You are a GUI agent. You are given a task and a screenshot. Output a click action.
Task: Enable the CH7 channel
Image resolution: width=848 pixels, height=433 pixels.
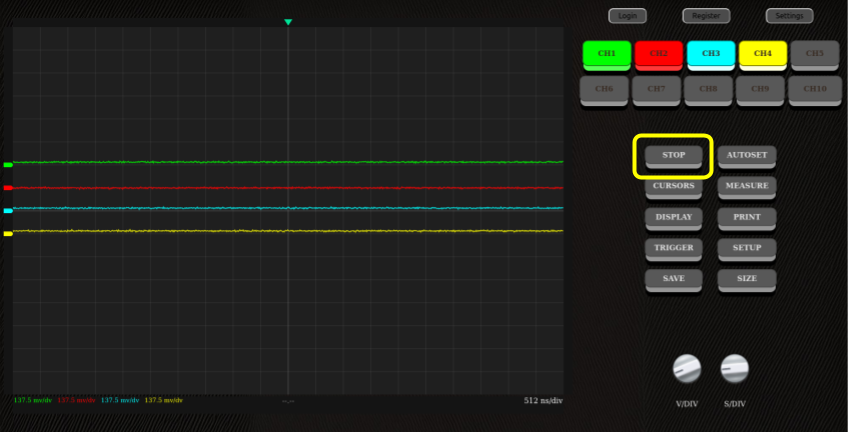tap(656, 89)
